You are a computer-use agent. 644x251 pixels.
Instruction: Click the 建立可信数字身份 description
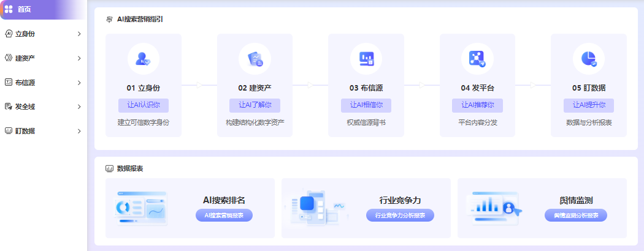pyautogui.click(x=144, y=122)
